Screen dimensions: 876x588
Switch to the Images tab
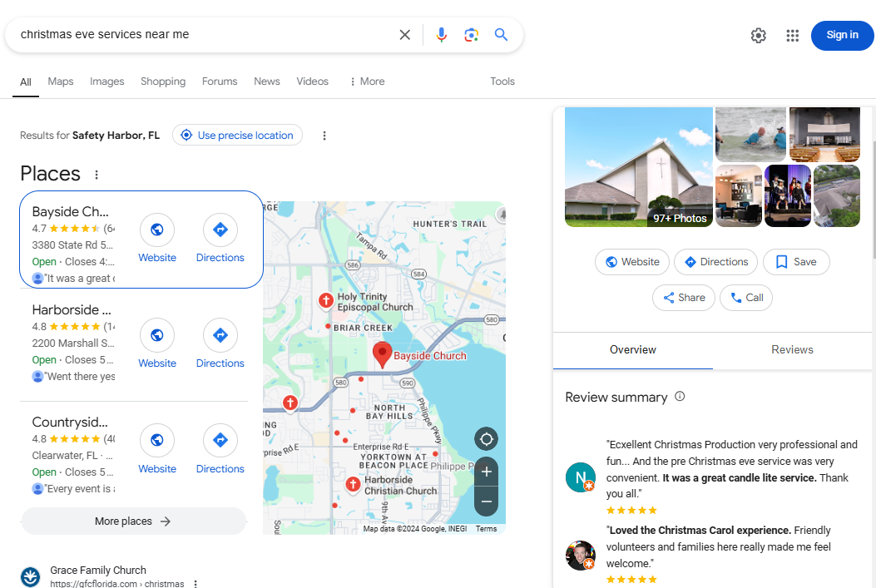pos(107,82)
